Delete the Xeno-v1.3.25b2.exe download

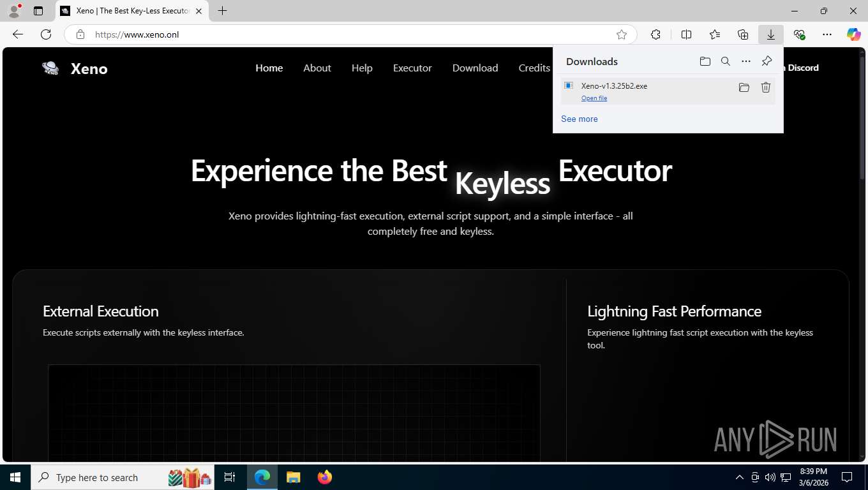tap(766, 87)
